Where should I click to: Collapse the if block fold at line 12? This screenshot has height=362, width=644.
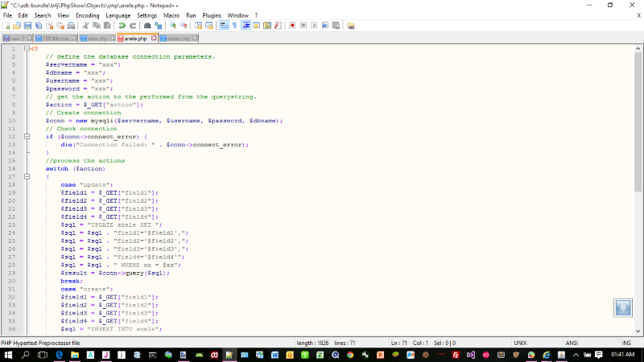(26, 137)
